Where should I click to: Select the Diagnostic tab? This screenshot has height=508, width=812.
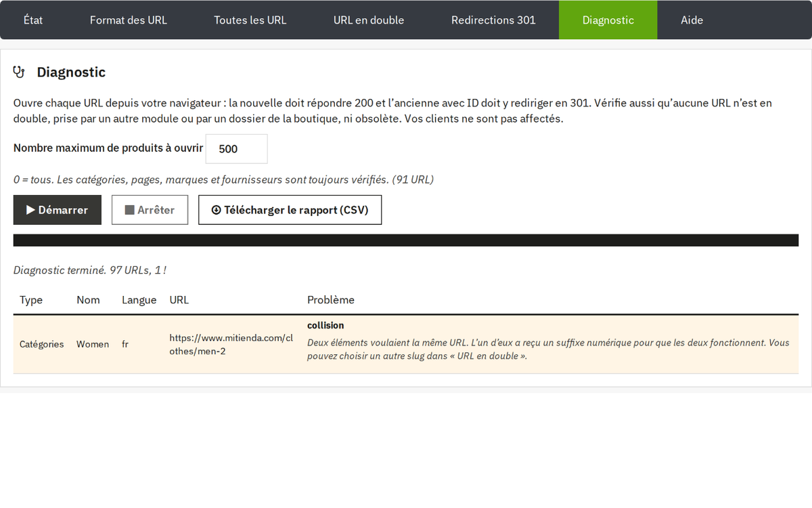608,20
